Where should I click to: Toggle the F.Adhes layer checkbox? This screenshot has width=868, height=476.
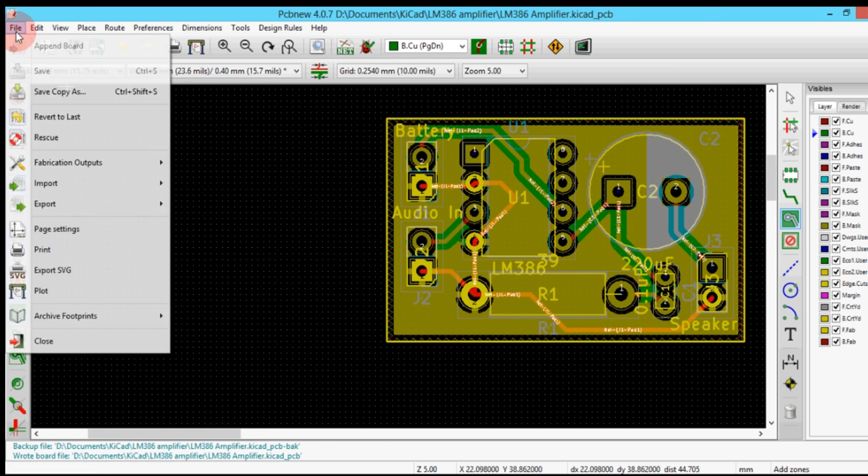(836, 145)
